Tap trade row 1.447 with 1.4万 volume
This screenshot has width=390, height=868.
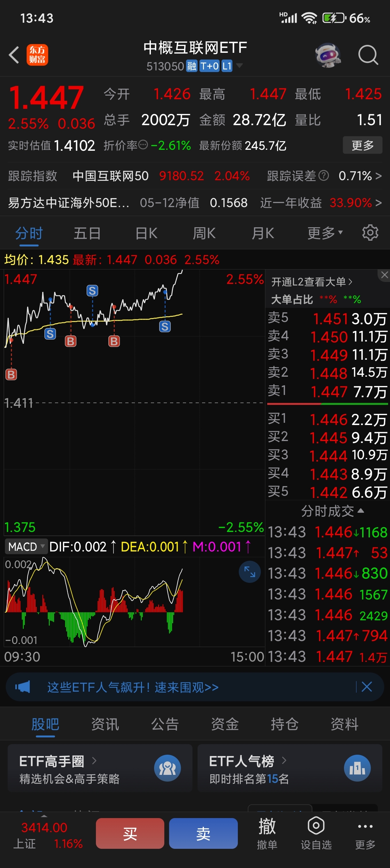pos(328,656)
